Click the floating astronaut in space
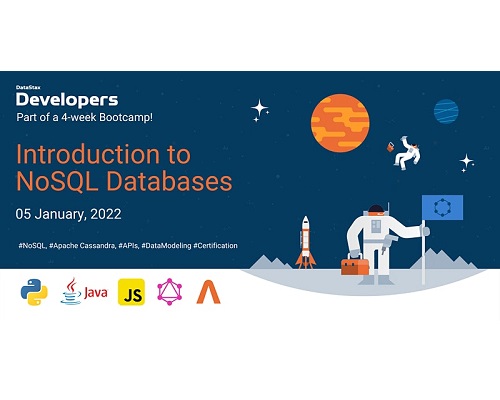Image resolution: width=500 pixels, height=400 pixels. coord(406,153)
